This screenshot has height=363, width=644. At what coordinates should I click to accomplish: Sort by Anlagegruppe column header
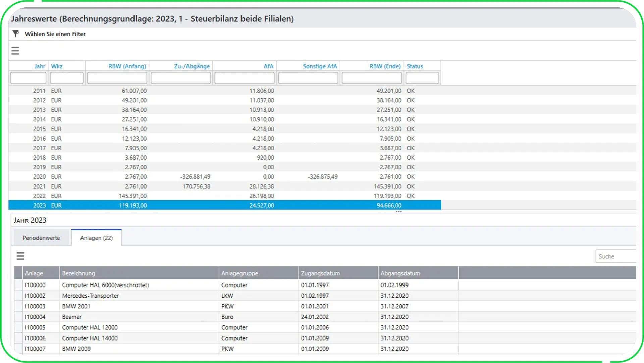(239, 273)
